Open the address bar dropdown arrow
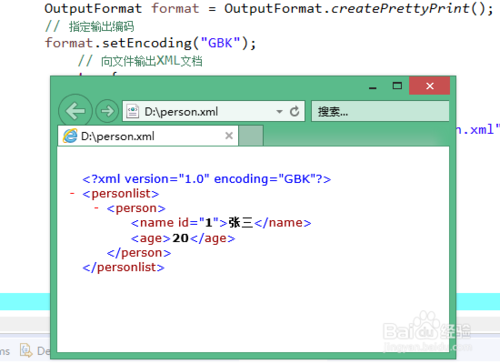Image resolution: width=500 pixels, height=364 pixels. [279, 112]
